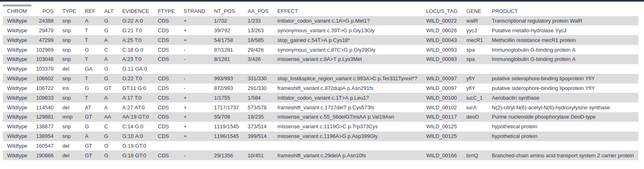Click the CHROM column header
The image size is (644, 169).
coord(17,11)
